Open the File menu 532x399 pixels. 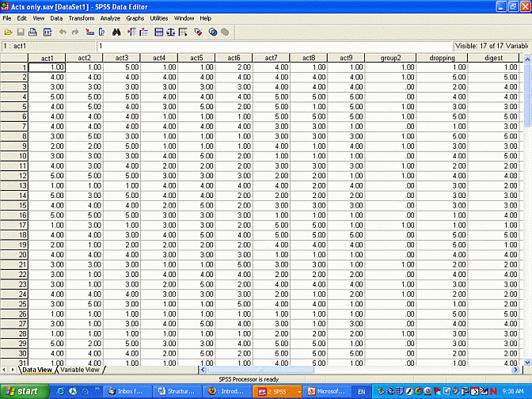[7, 18]
